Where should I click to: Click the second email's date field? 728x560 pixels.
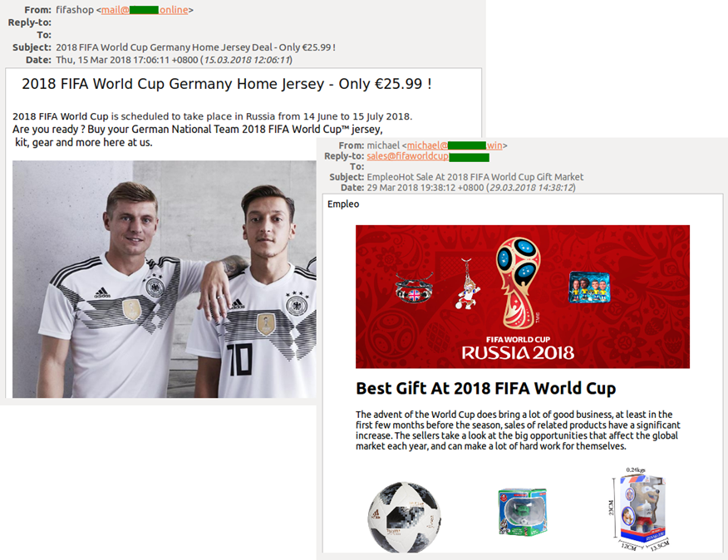[x=470, y=188]
